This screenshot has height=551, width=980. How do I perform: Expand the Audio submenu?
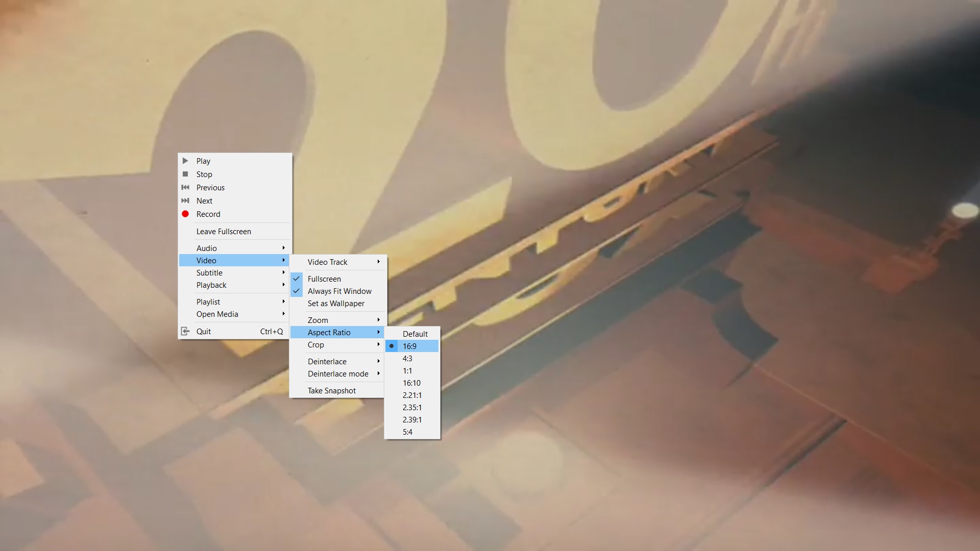pos(235,248)
